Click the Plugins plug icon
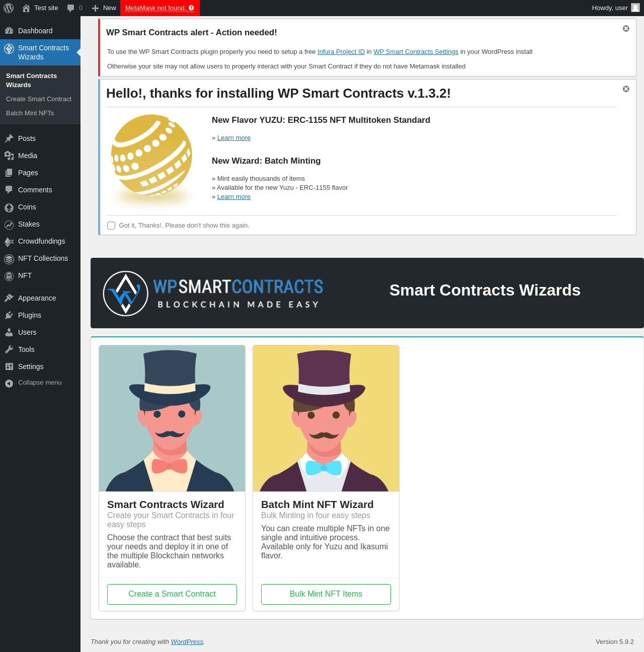The height and width of the screenshot is (652, 644). pos(9,315)
